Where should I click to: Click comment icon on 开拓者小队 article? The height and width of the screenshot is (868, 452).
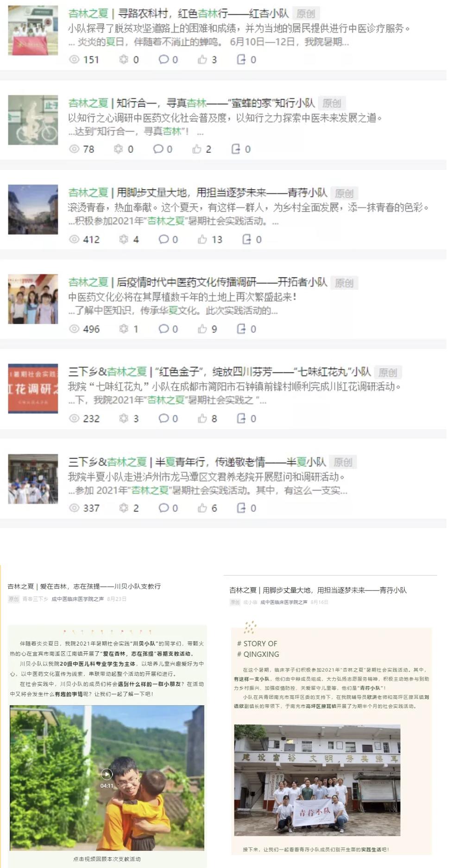[163, 329]
